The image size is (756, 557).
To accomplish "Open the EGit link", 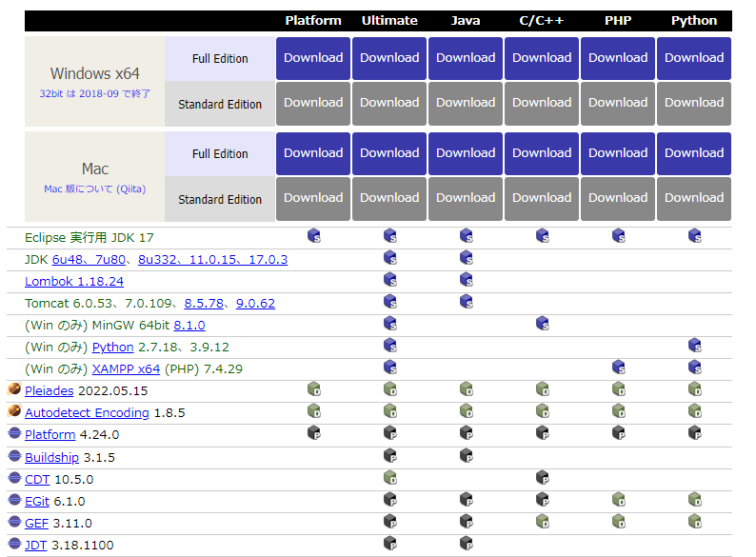I will (36, 502).
